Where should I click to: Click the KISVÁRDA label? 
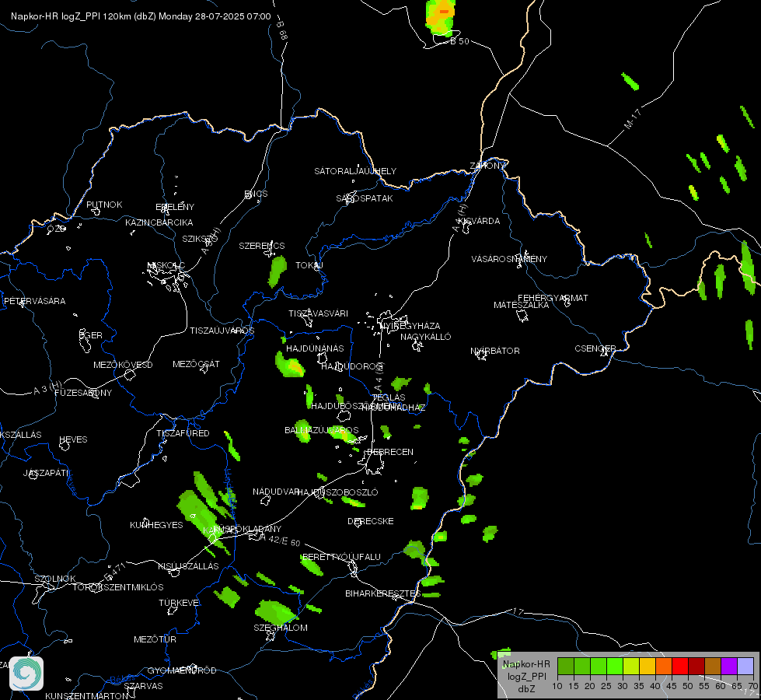point(479,221)
